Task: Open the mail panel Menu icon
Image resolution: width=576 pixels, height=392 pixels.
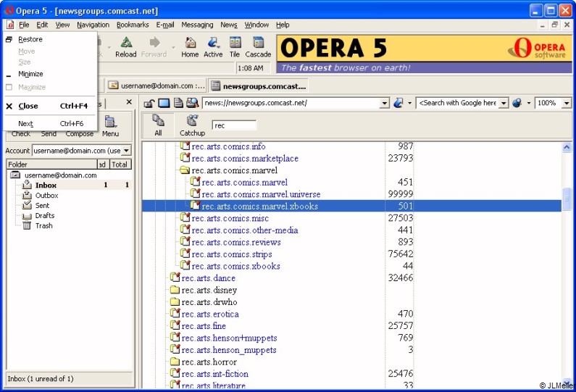Action: pyautogui.click(x=110, y=122)
